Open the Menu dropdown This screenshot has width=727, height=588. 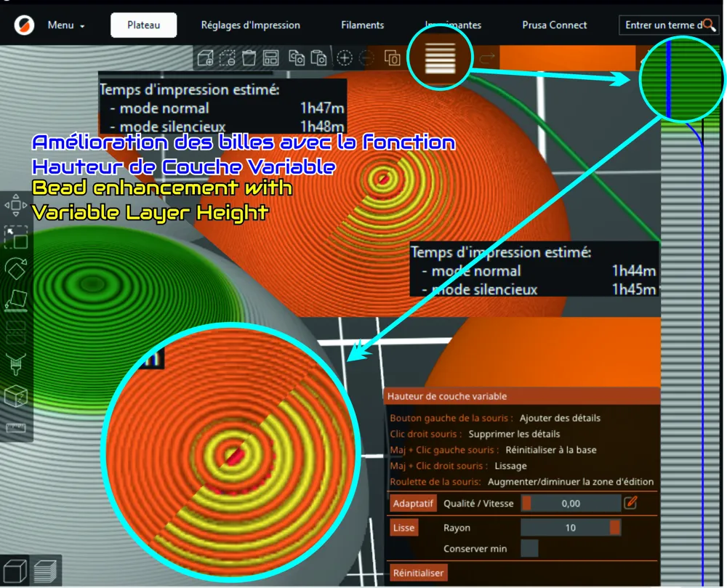coord(66,25)
